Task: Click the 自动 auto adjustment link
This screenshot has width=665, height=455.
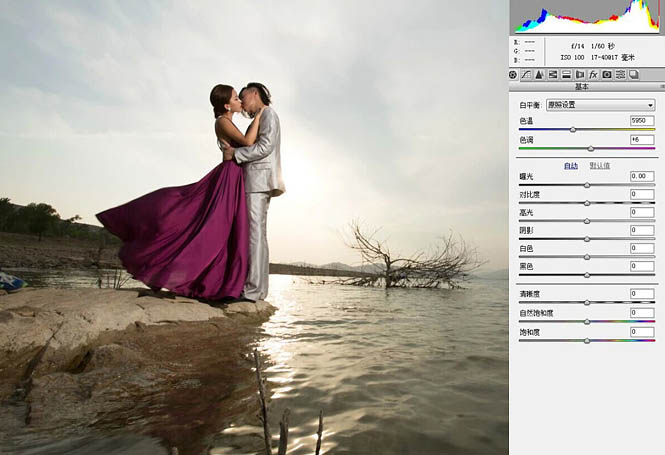Action: click(571, 166)
